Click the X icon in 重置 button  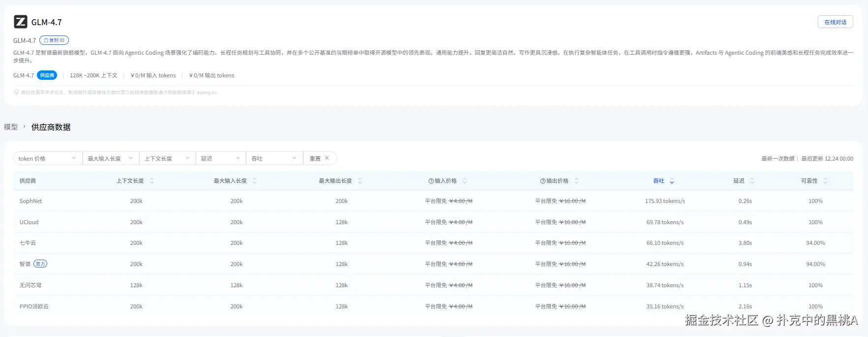point(327,158)
